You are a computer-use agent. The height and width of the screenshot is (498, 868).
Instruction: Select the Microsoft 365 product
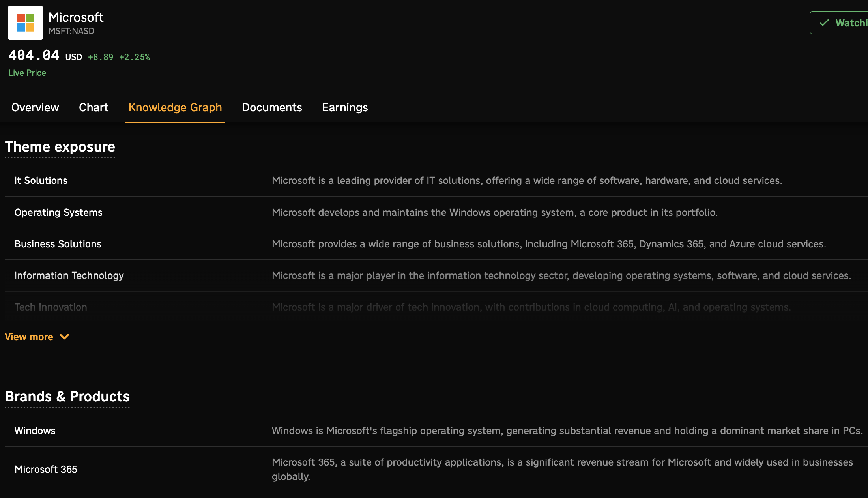[x=46, y=469]
